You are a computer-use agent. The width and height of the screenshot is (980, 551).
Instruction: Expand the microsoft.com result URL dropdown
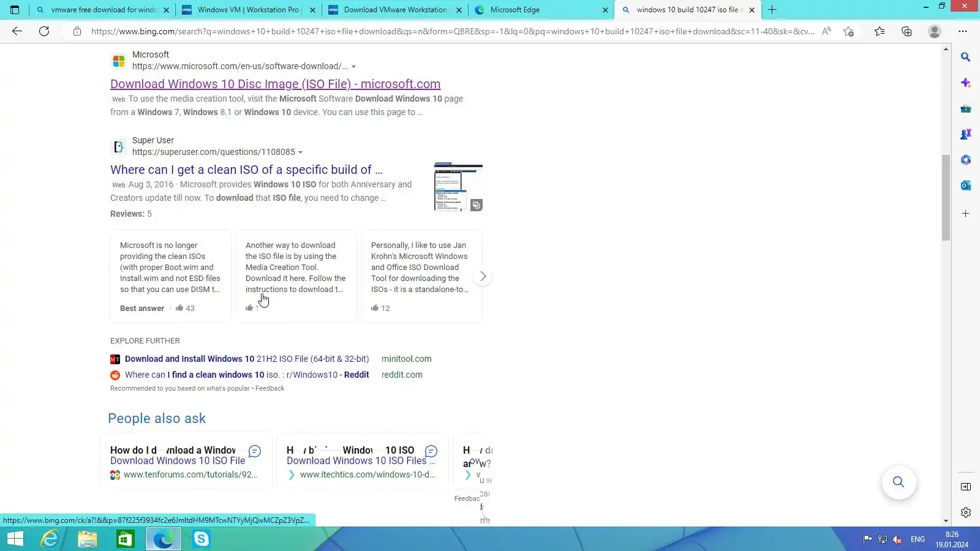click(353, 67)
